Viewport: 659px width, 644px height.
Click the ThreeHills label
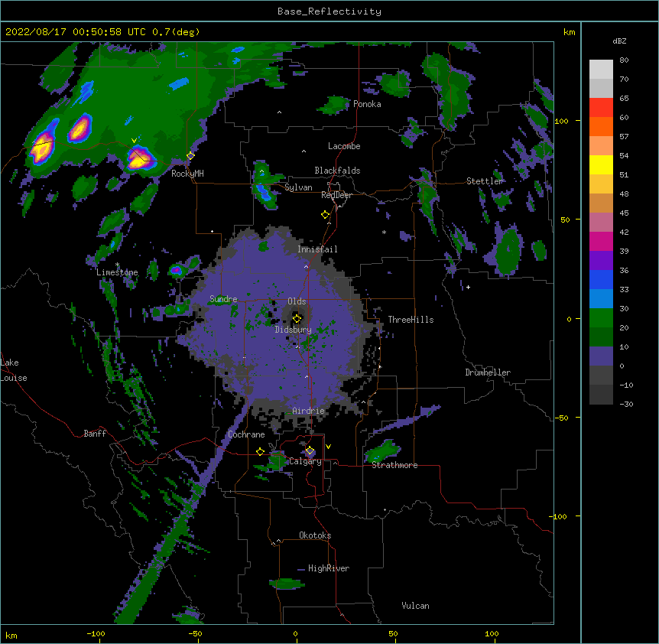point(411,320)
